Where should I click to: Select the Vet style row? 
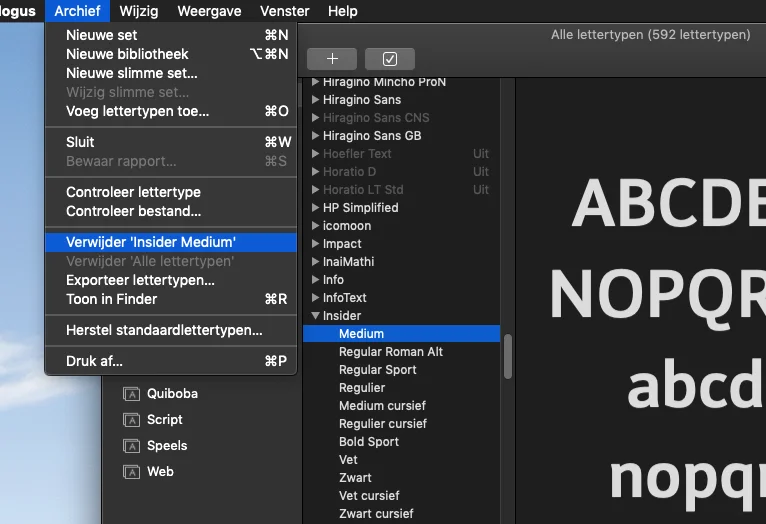click(x=401, y=460)
